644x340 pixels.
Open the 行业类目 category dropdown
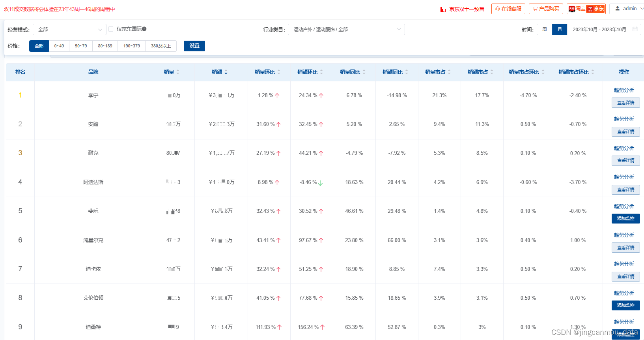(x=346, y=29)
